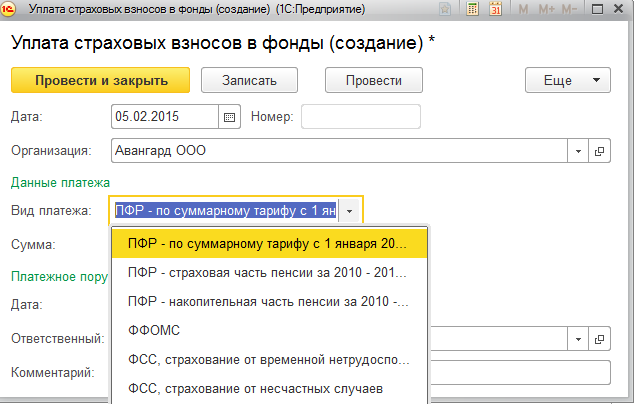
Task: Click the M- memory subtract button
Action: (x=569, y=9)
